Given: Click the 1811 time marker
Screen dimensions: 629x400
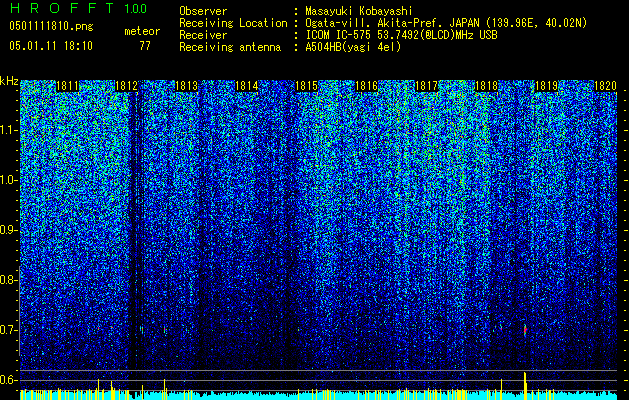Looking at the screenshot, I should coord(67,86).
